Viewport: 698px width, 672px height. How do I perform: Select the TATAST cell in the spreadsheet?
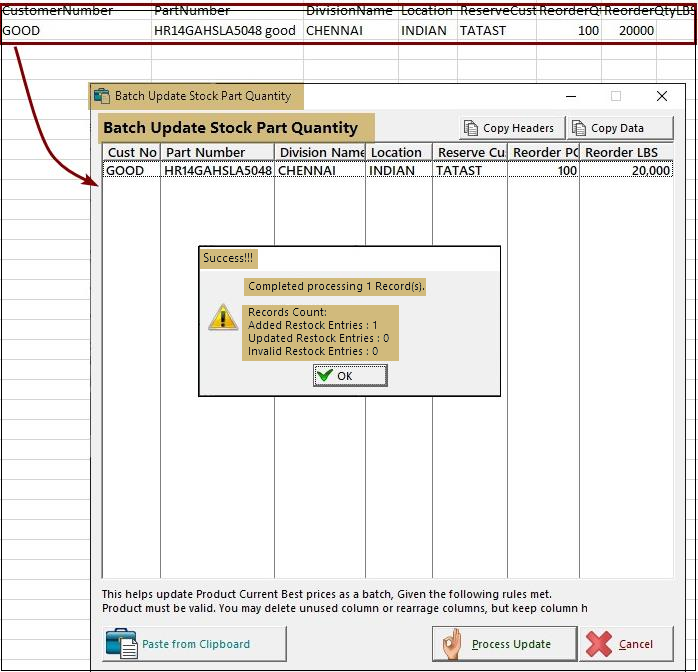(x=497, y=31)
